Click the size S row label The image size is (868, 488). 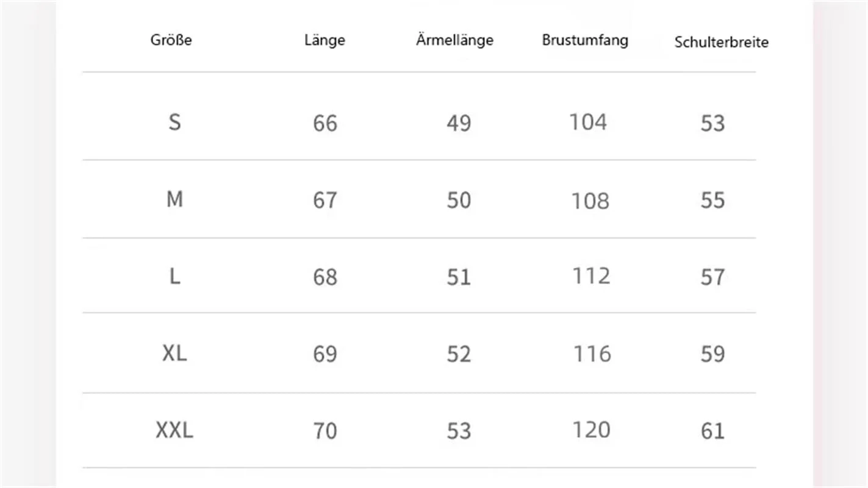coord(174,123)
